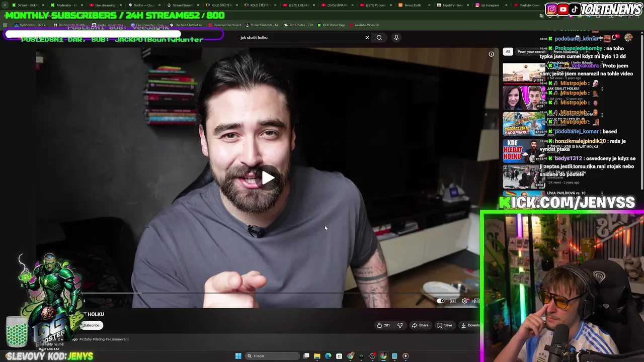Open the YouTube account avatar menu
Viewport: 644px width, 362px height.
tap(628, 38)
